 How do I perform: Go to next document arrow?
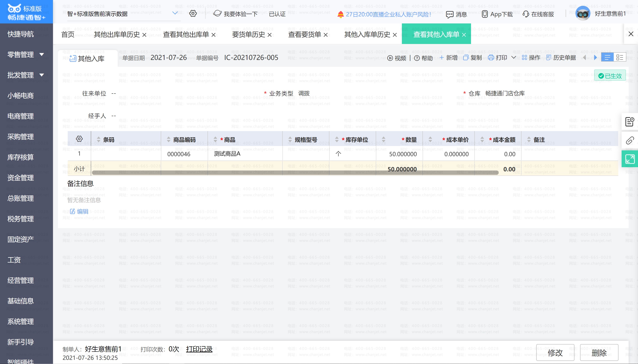(595, 57)
